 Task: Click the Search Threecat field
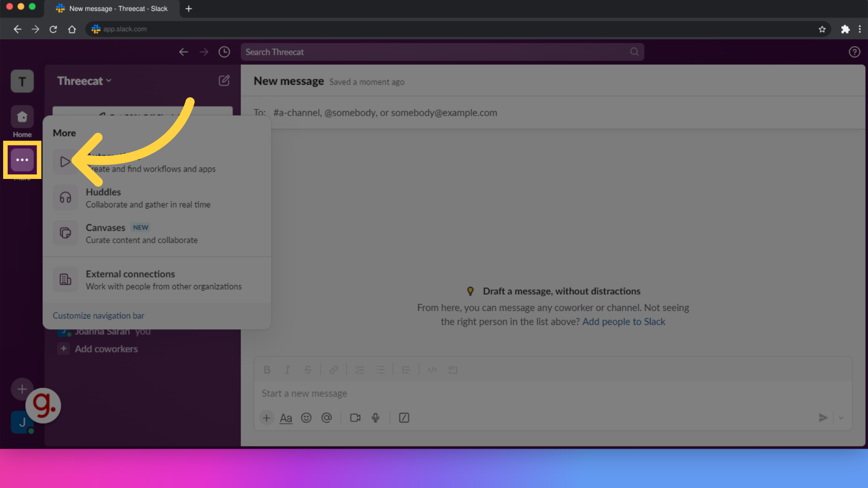[442, 52]
